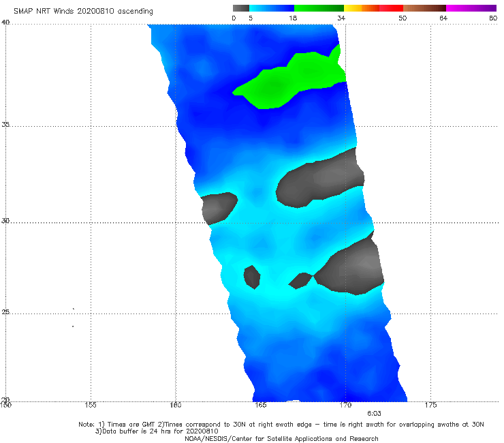Screen dimensions: 504x443
Task: Click the note '3)Data buffer is 24 hrs for 20200810'
Action: pos(157,431)
